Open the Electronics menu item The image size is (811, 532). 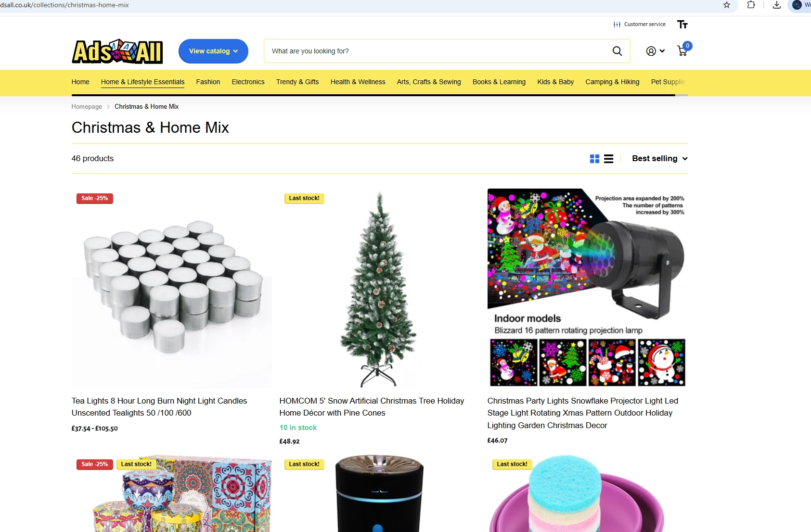click(248, 82)
